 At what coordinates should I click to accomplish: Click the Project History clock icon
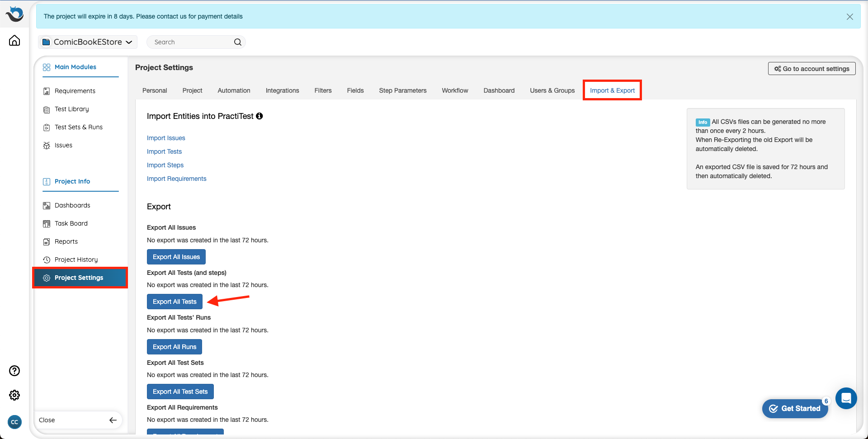point(47,260)
